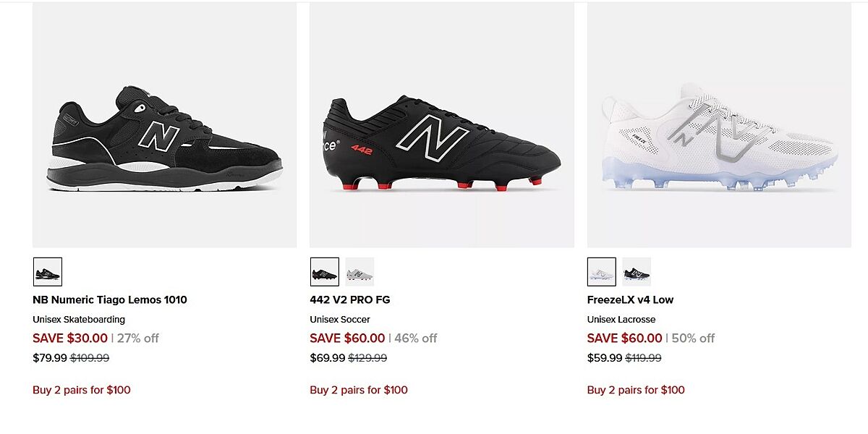868x434 pixels.
Task: Select black swatch for NB Numeric Tiago Lemos
Action: tap(48, 272)
